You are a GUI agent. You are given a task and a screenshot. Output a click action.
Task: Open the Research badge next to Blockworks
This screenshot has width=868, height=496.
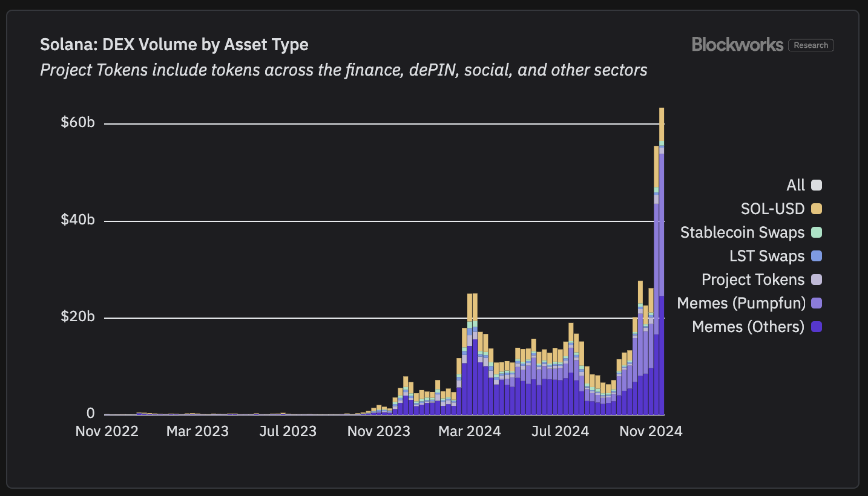(x=811, y=45)
